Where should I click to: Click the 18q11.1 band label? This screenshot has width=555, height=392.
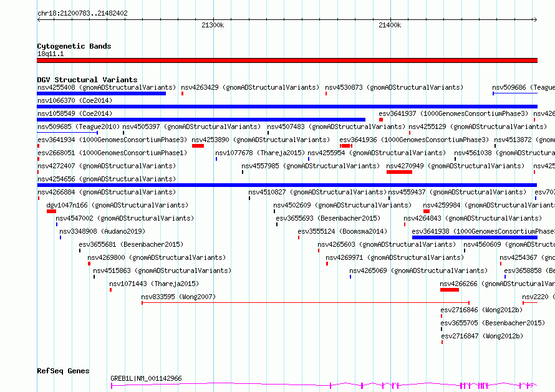tap(51, 54)
